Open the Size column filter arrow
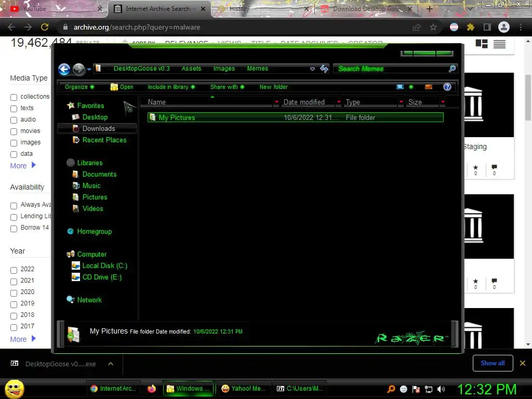 [443, 102]
